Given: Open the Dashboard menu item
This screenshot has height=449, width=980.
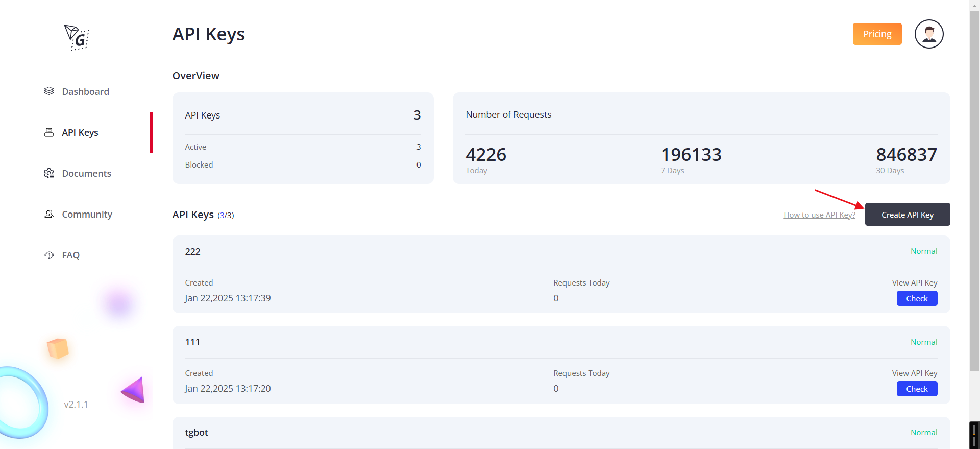Looking at the screenshot, I should click(x=85, y=91).
